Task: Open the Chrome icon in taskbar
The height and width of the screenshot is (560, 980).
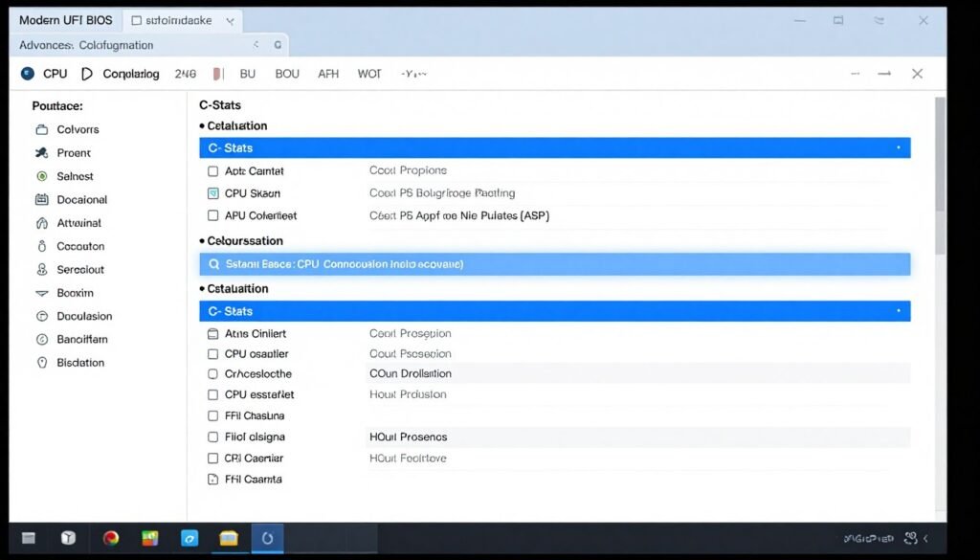Action: (111, 539)
